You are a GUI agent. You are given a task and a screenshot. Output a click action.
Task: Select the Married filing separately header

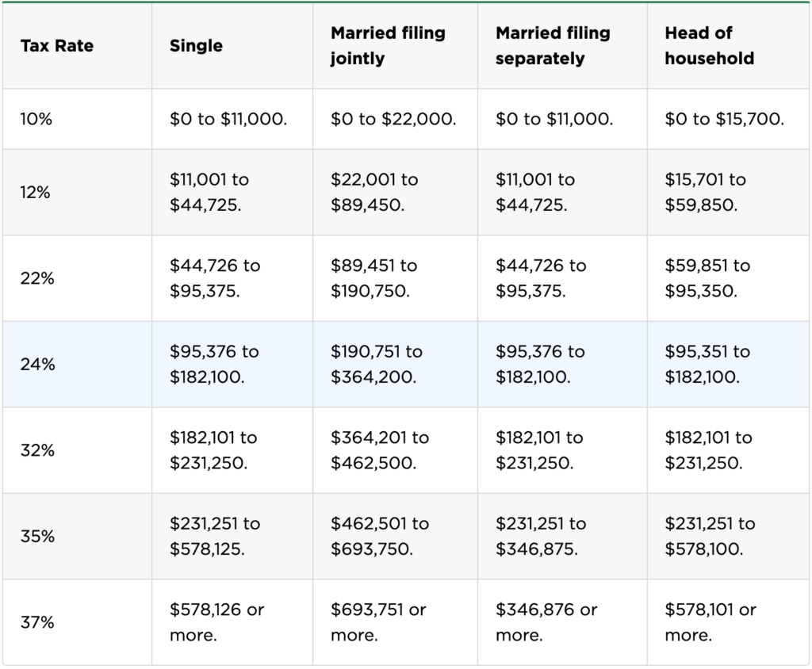(553, 46)
